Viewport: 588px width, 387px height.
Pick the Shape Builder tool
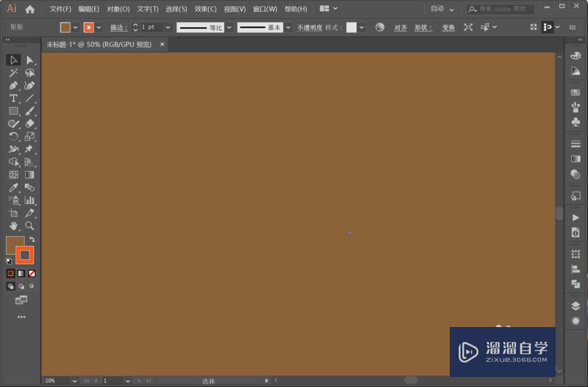click(14, 162)
